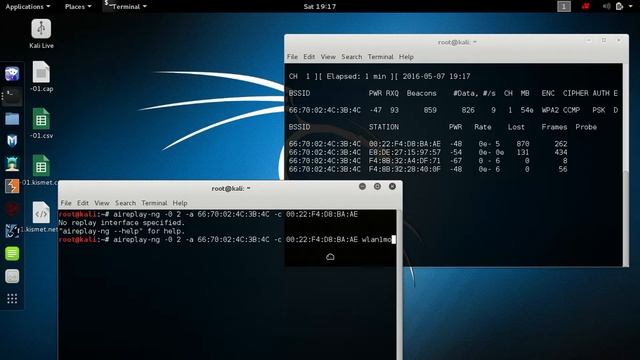640x360 pixels.
Task: Click the CCMP cipher value in airodump
Action: 571,110
